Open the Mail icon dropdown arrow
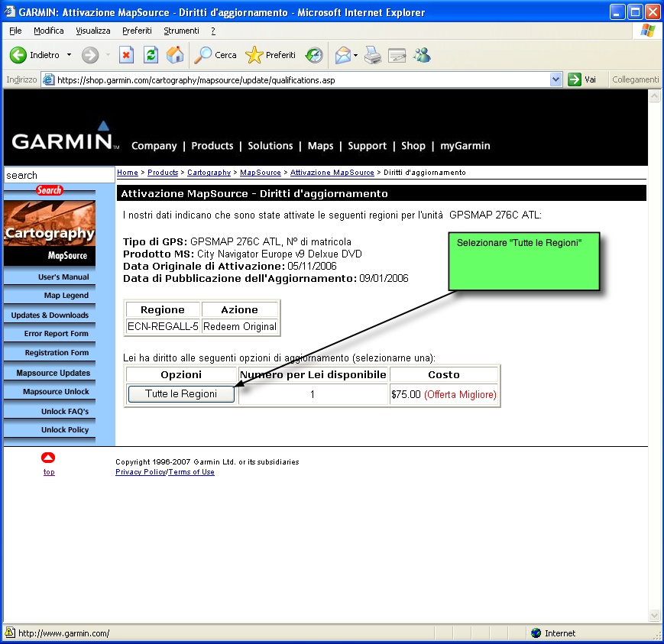664x644 pixels. (x=355, y=55)
